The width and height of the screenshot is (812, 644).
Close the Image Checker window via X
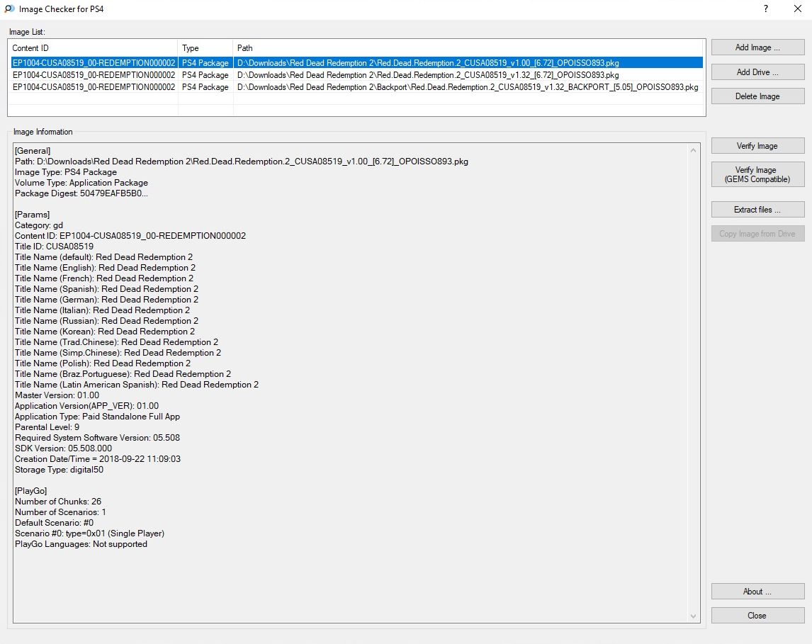pyautogui.click(x=798, y=9)
